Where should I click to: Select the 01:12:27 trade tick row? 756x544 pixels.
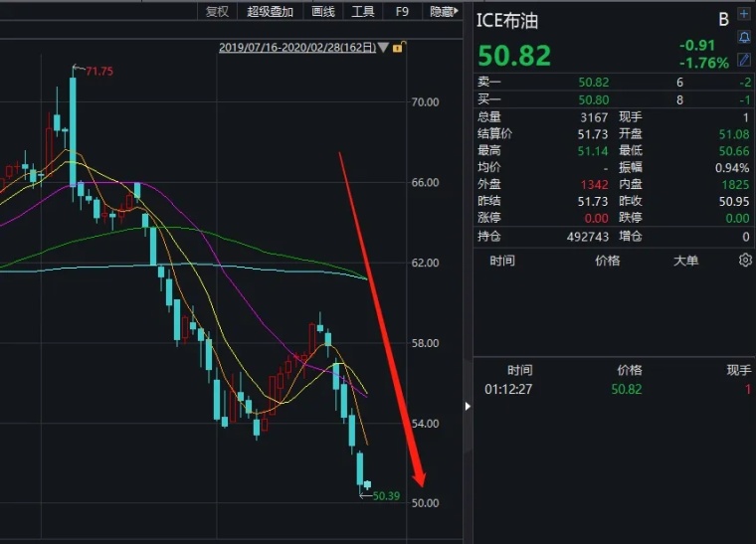coord(615,389)
